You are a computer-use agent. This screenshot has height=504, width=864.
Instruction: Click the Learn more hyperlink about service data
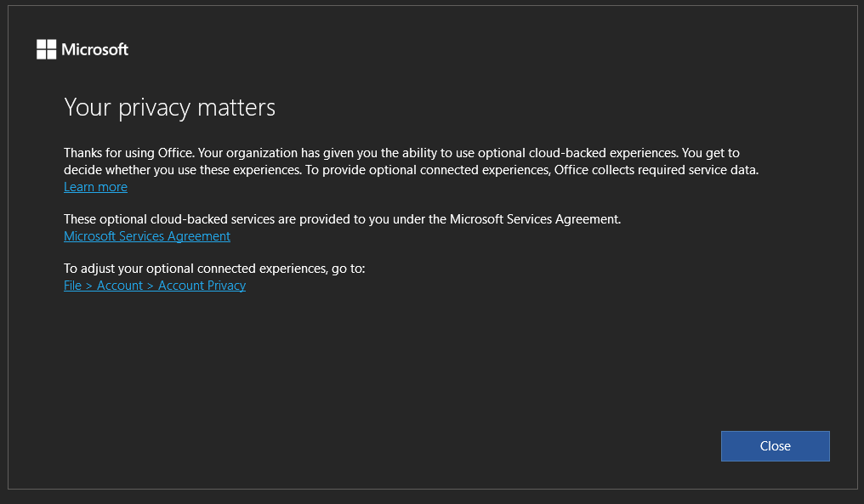point(95,186)
